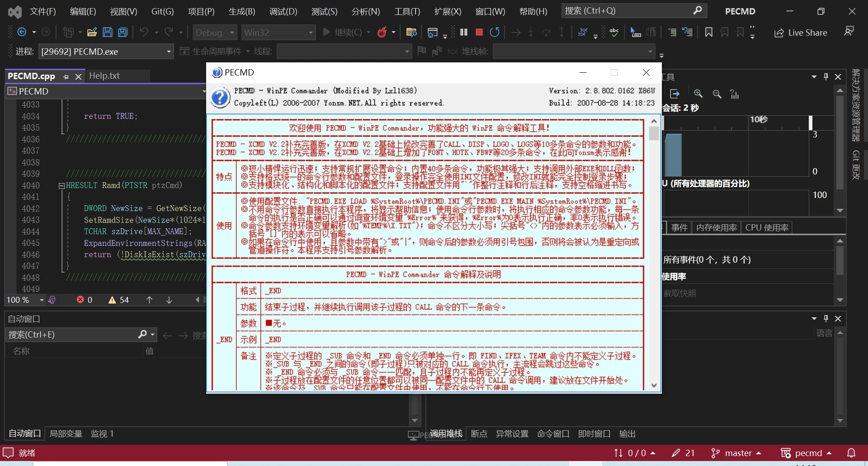This screenshot has width=868, height=466.
Task: Click Zoom In in Diagnostic Tools
Action: pos(698,94)
